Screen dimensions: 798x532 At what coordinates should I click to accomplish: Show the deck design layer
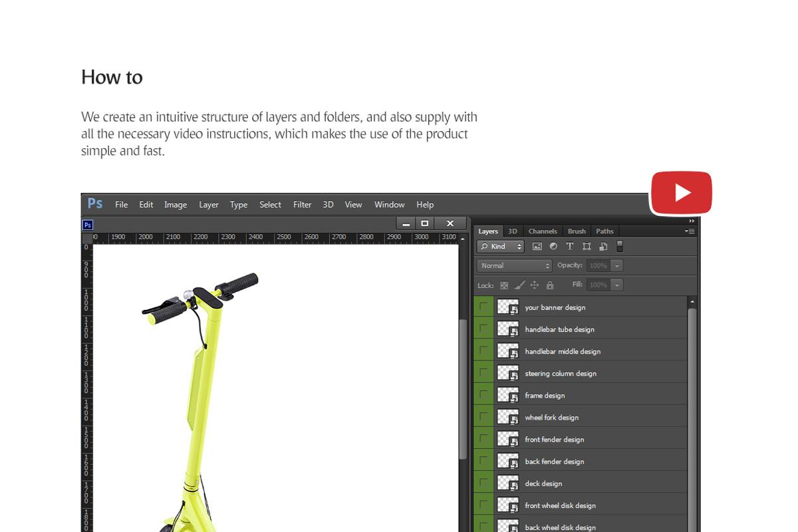coord(483,482)
